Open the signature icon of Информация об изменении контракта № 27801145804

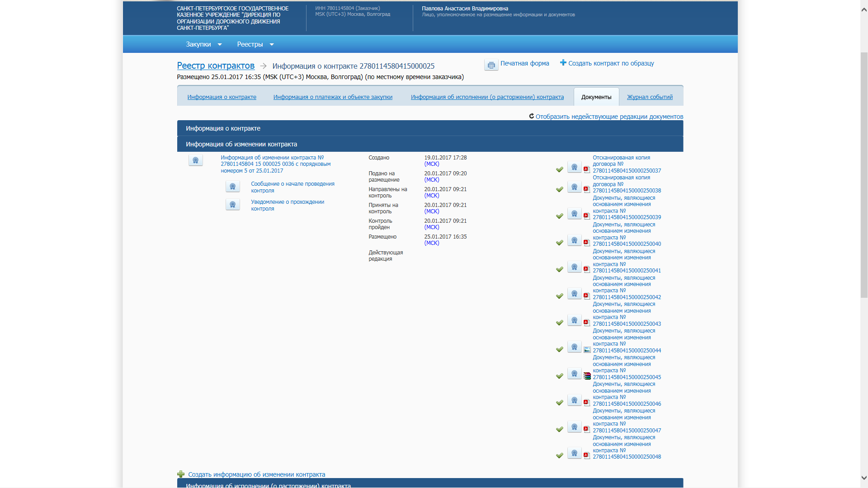196,160
